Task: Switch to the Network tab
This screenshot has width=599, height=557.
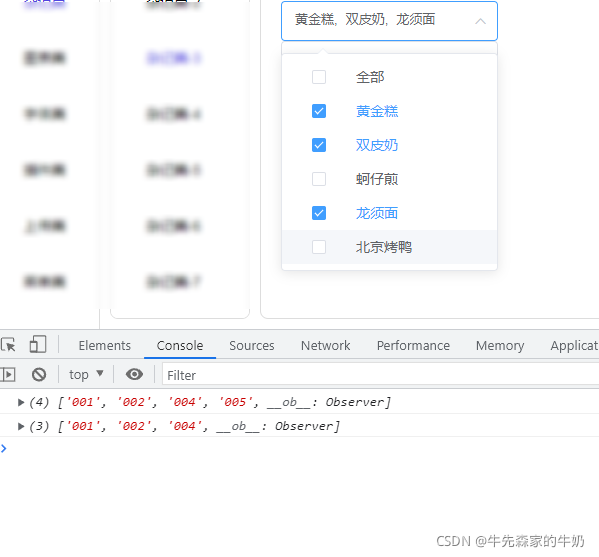Action: click(x=325, y=345)
